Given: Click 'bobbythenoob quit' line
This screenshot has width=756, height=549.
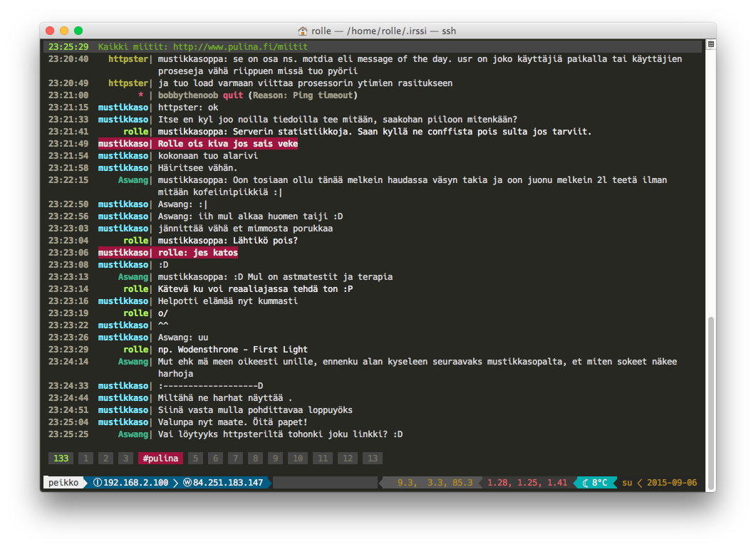Looking at the screenshot, I should 257,95.
